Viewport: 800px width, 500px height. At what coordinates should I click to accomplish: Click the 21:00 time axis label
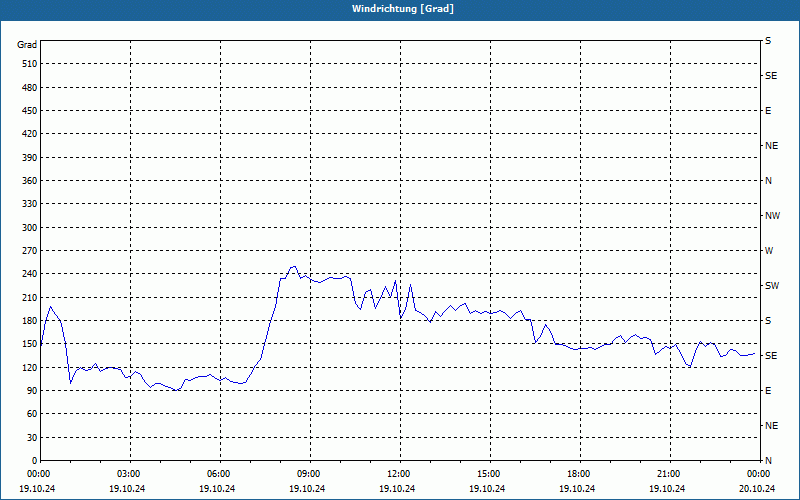point(670,474)
